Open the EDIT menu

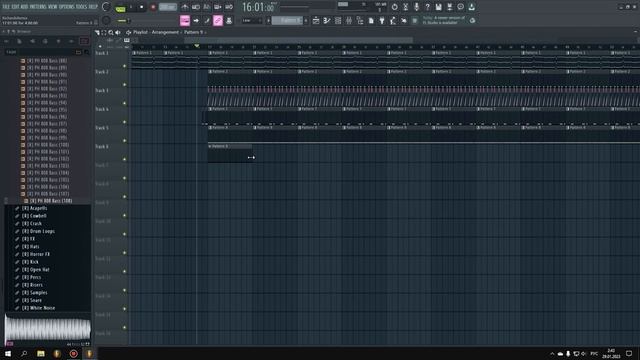point(16,7)
